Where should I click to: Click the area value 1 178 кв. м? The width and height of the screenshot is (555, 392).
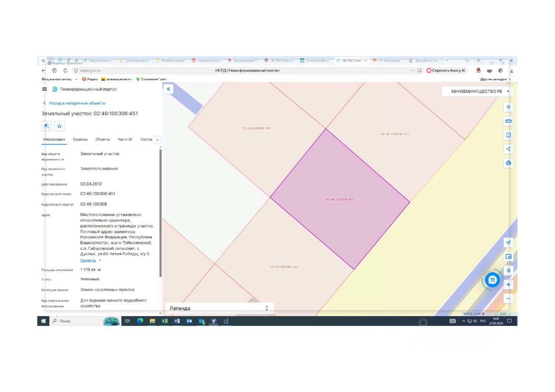click(91, 270)
